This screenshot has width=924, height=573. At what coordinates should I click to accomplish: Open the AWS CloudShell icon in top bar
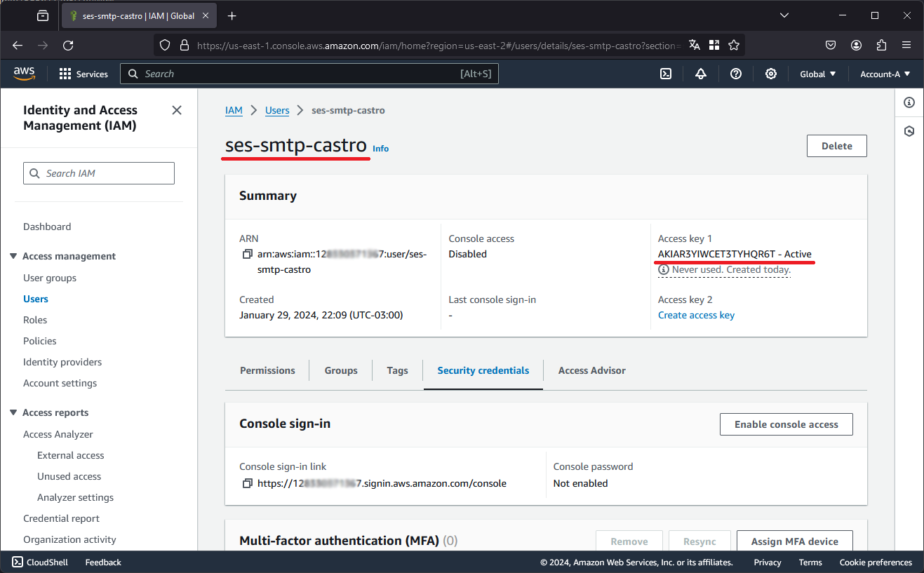666,74
